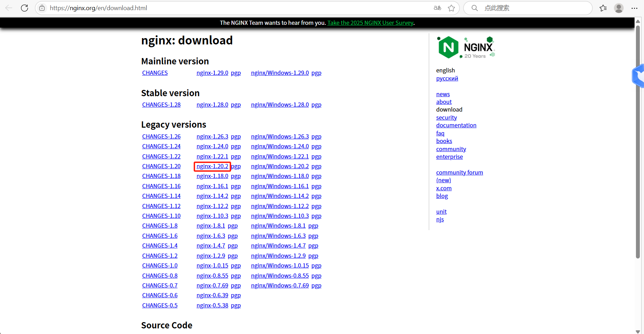The width and height of the screenshot is (644, 334).
Task: Open CHANGES-1.16 link
Action: point(161,186)
